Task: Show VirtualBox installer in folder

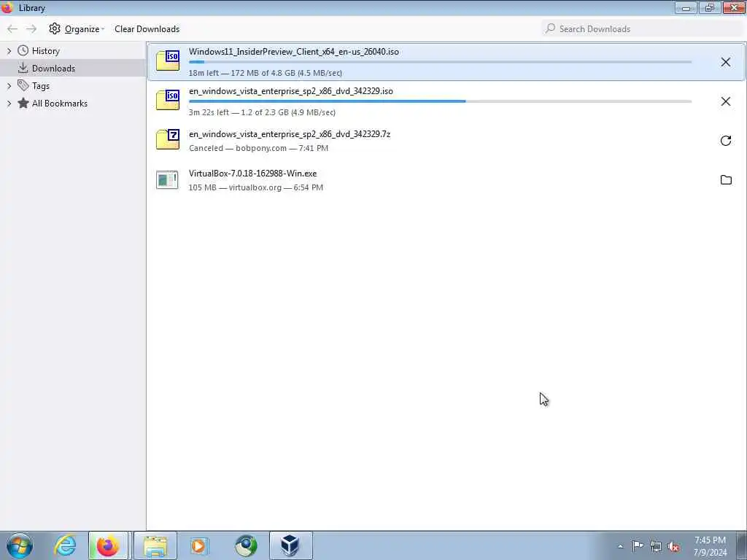Action: click(x=726, y=180)
